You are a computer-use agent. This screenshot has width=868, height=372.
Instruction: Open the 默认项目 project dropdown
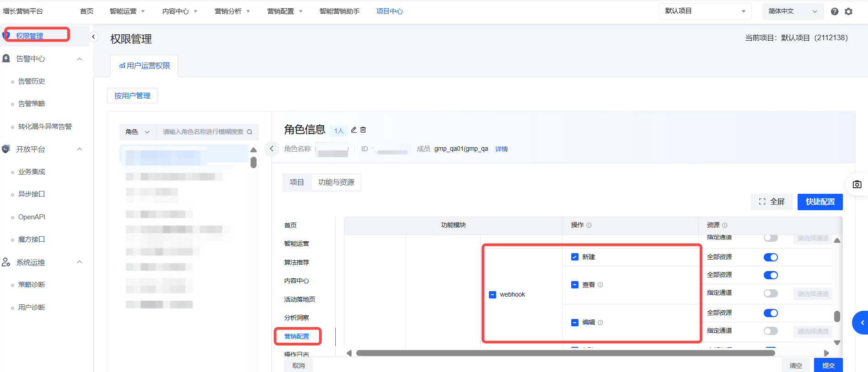[x=705, y=11]
